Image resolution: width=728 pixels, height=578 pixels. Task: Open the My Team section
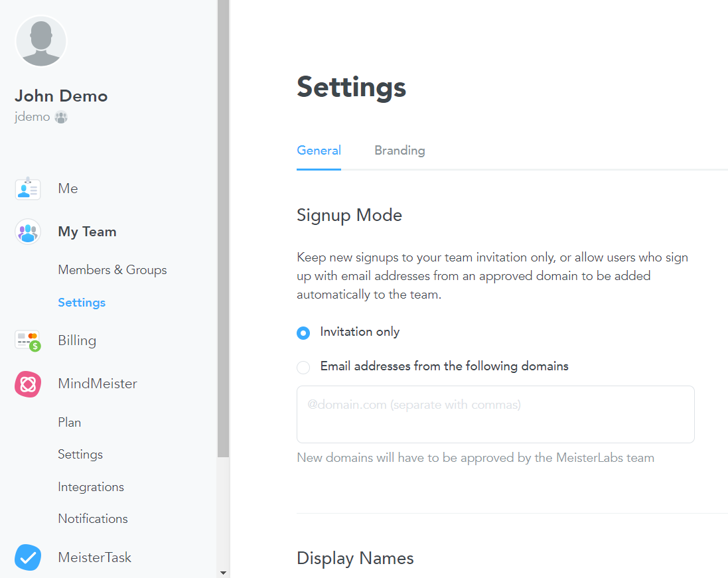pyautogui.click(x=88, y=232)
